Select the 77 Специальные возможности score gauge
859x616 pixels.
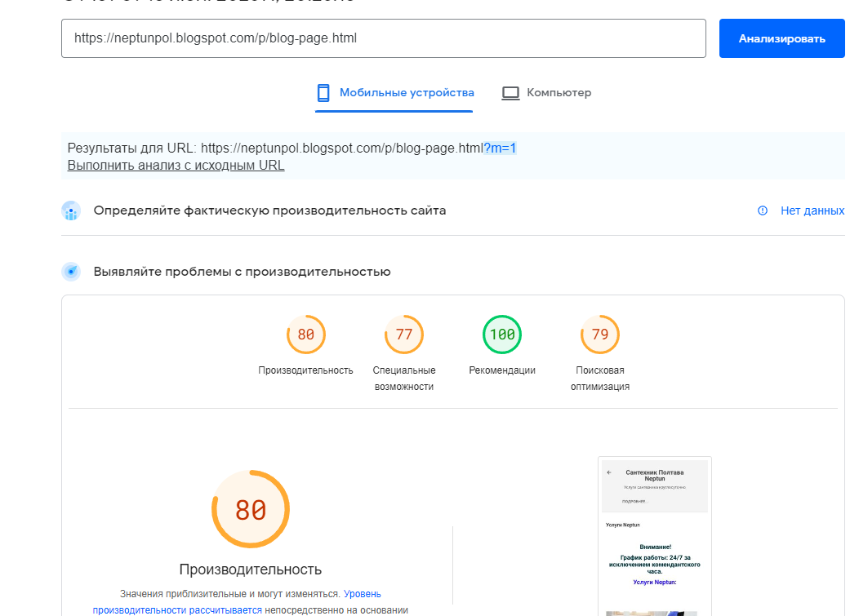point(404,335)
